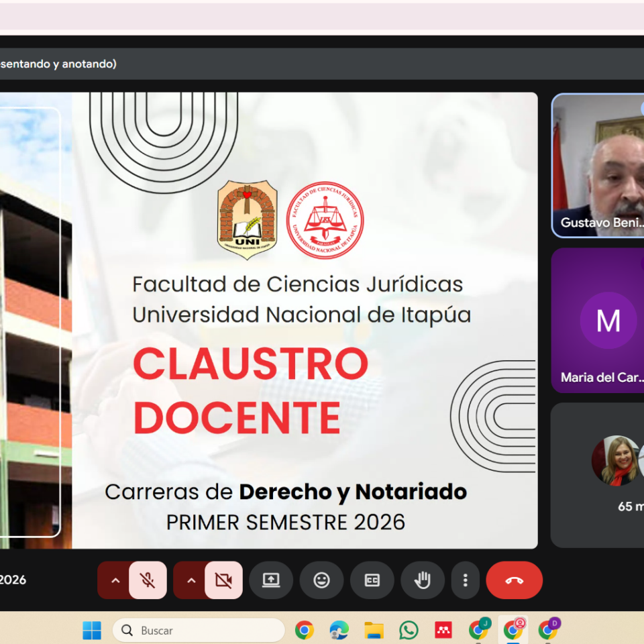The height and width of the screenshot is (644, 644).
Task: Expand the video options chevron beside the camera
Action: (191, 580)
